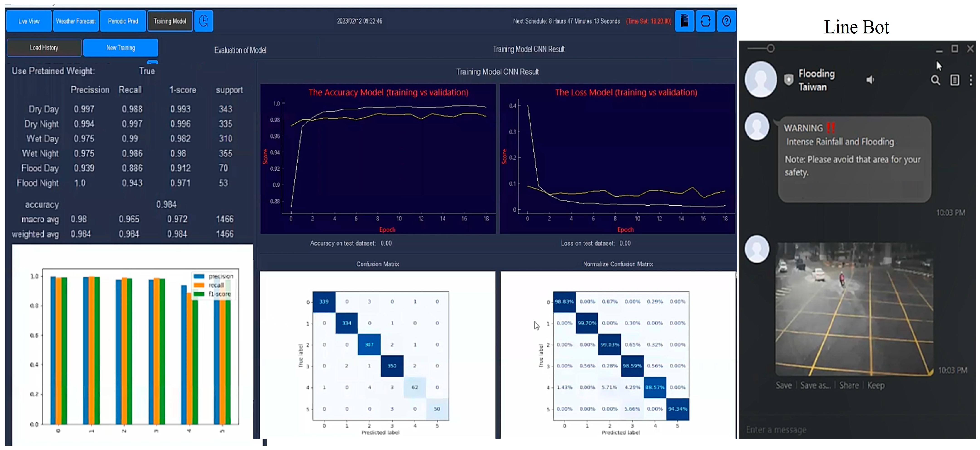Click the Loss Model training vs validation chart
This screenshot has height=450, width=980.
[617, 158]
